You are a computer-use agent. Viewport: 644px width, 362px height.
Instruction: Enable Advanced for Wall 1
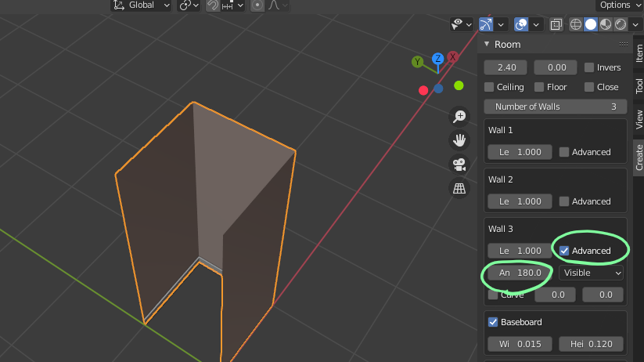564,152
